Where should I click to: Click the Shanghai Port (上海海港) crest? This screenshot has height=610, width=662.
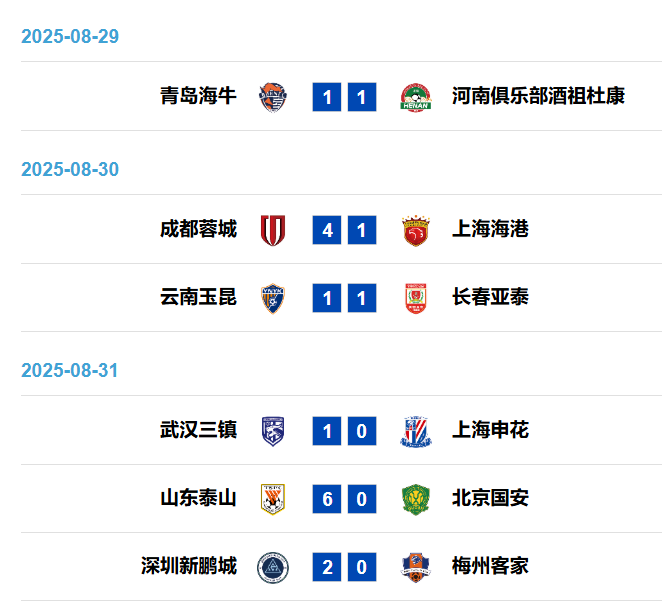(416, 230)
